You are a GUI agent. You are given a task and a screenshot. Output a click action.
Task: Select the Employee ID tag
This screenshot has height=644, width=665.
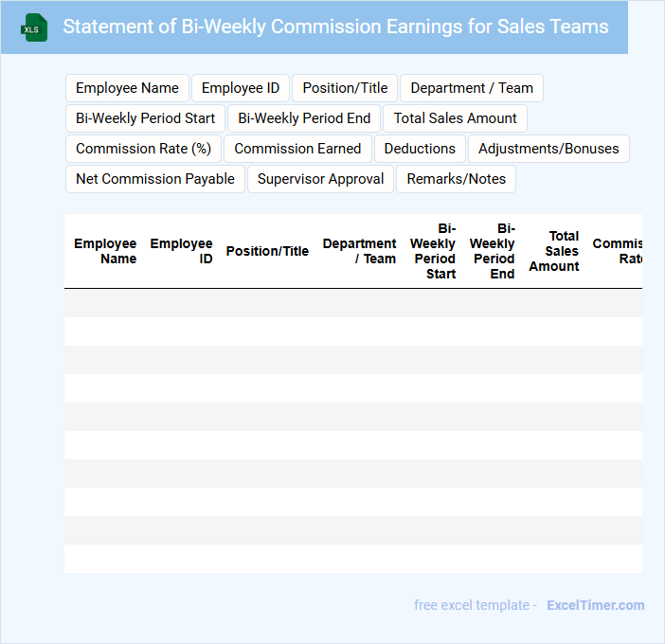coord(241,88)
